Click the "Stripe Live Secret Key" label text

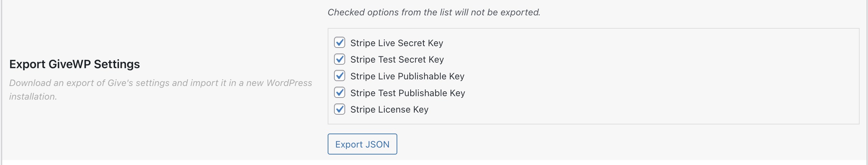click(397, 43)
